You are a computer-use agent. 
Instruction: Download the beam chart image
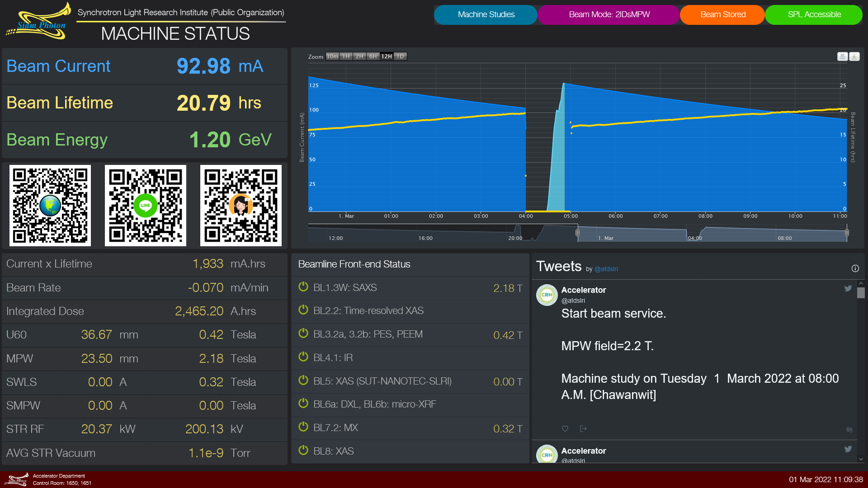pos(854,56)
